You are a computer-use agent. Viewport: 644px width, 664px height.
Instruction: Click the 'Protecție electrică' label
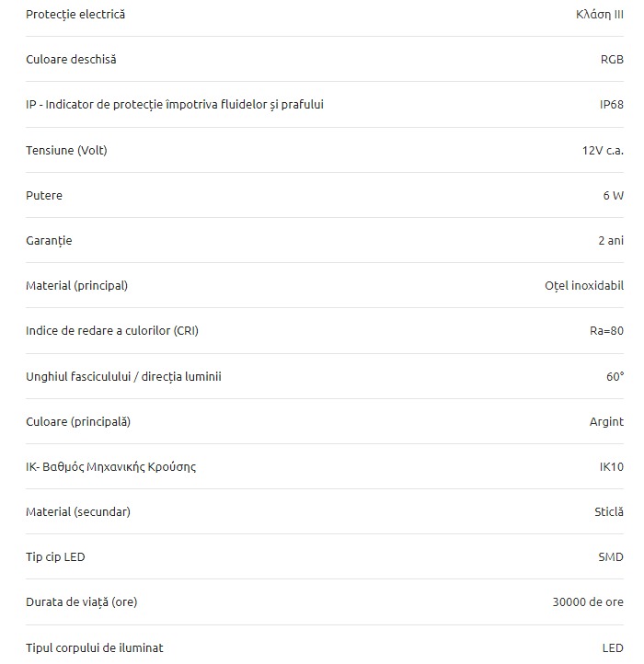pos(75,15)
